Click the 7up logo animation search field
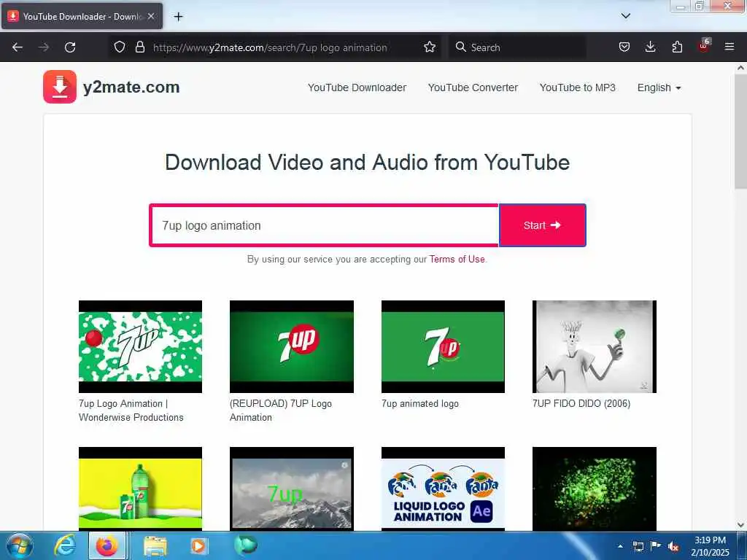The width and height of the screenshot is (747, 560). click(x=324, y=225)
